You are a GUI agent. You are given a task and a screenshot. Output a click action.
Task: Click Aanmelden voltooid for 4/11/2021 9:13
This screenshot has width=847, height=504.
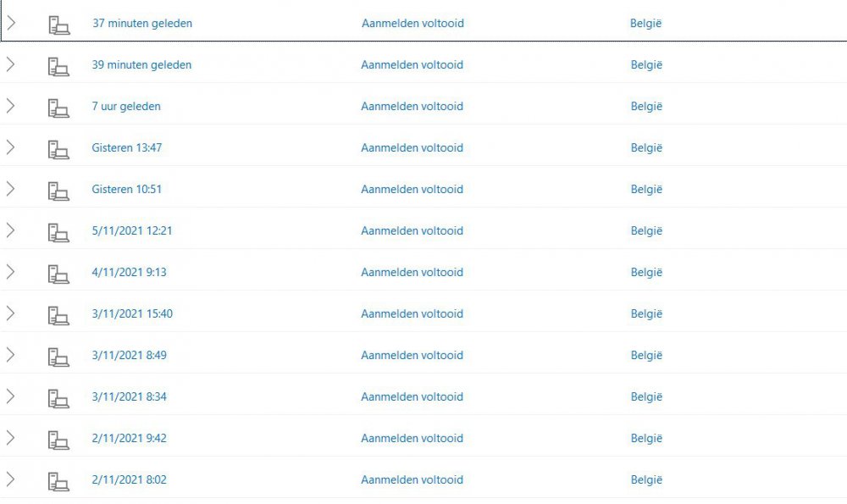[x=412, y=273]
